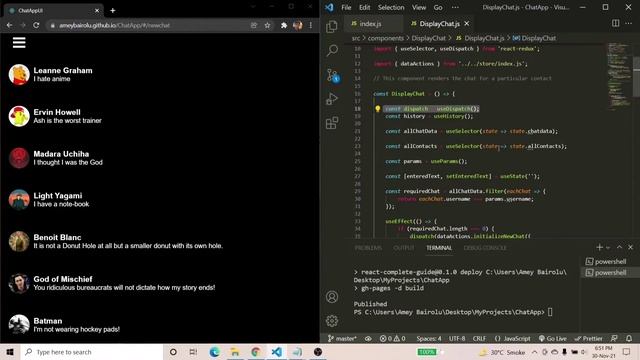The height and width of the screenshot is (360, 640).
Task: Click master branch in status bar
Action: (x=342, y=338)
